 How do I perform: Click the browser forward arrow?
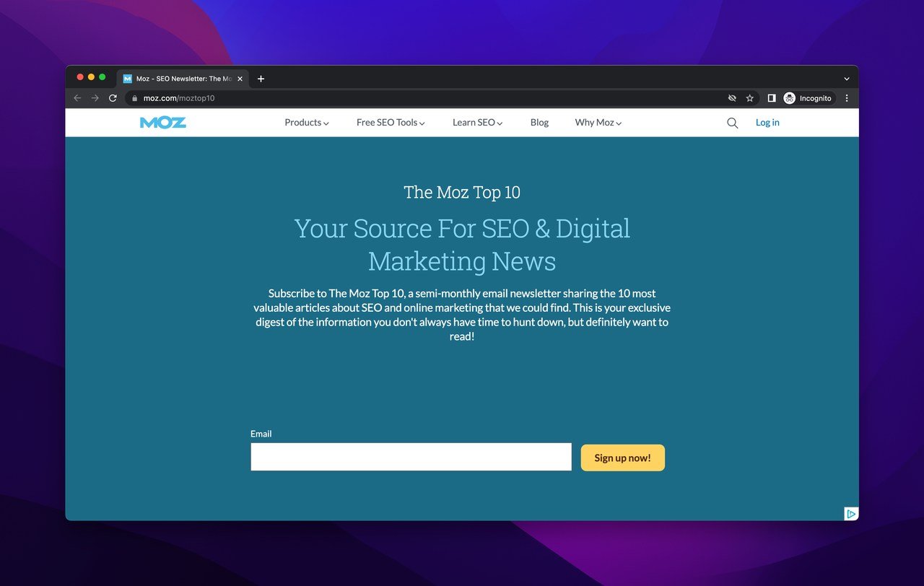[x=95, y=98]
